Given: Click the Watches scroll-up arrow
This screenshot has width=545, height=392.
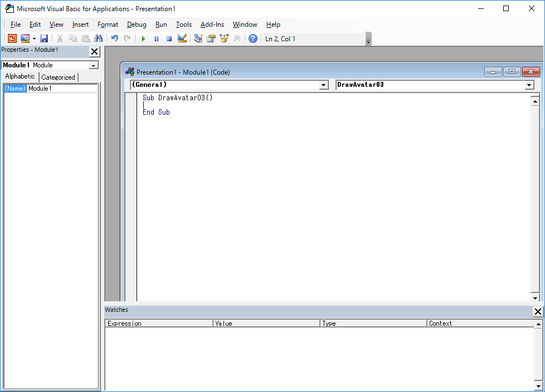Looking at the screenshot, I should pyautogui.click(x=538, y=324).
